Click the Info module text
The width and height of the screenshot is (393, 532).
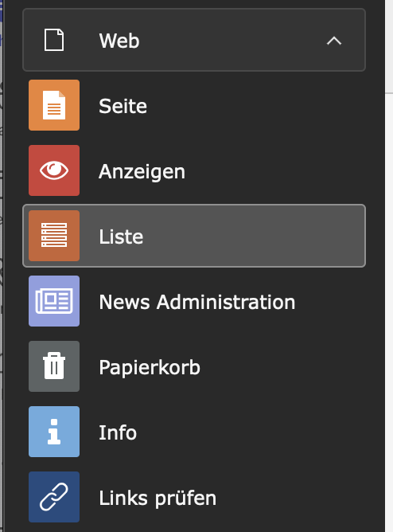point(118,432)
